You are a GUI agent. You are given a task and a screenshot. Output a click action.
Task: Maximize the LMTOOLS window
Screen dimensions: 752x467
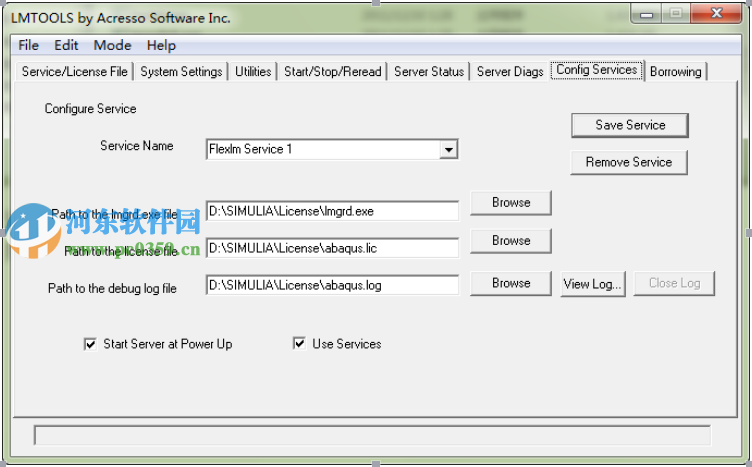[676, 14]
